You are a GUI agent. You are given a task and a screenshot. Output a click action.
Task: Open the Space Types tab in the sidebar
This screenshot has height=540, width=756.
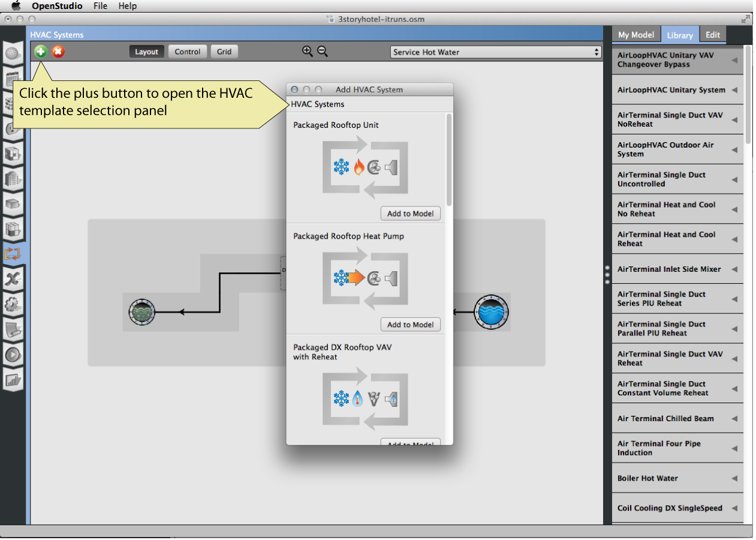(x=13, y=154)
